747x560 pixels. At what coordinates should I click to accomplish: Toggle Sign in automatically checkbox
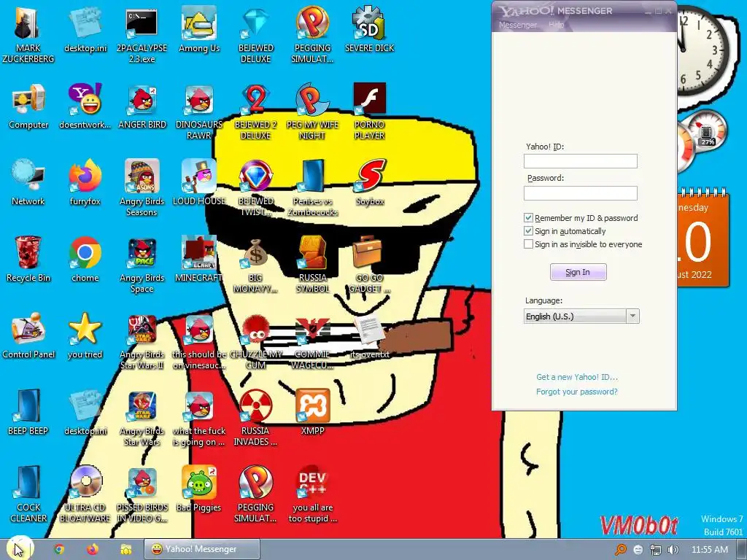528,231
